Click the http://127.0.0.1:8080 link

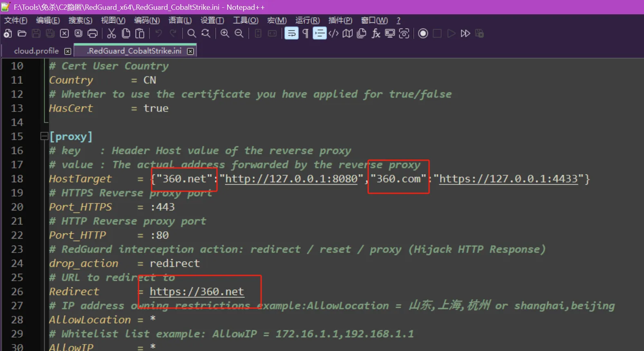(291, 179)
